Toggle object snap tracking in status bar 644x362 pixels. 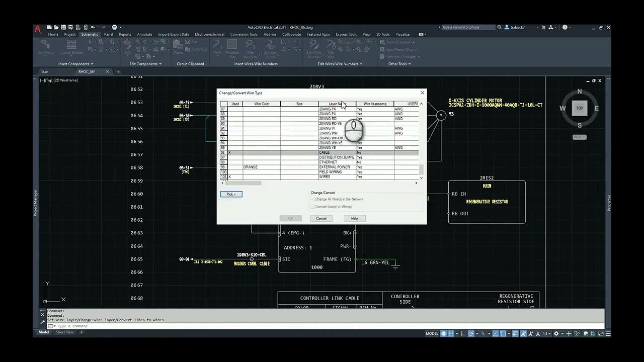[496, 333]
